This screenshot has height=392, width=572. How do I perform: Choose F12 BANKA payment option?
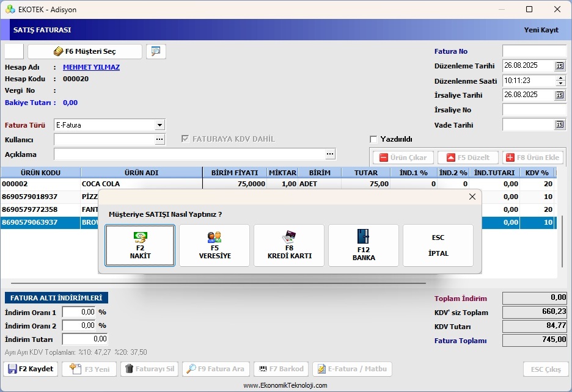tap(364, 245)
